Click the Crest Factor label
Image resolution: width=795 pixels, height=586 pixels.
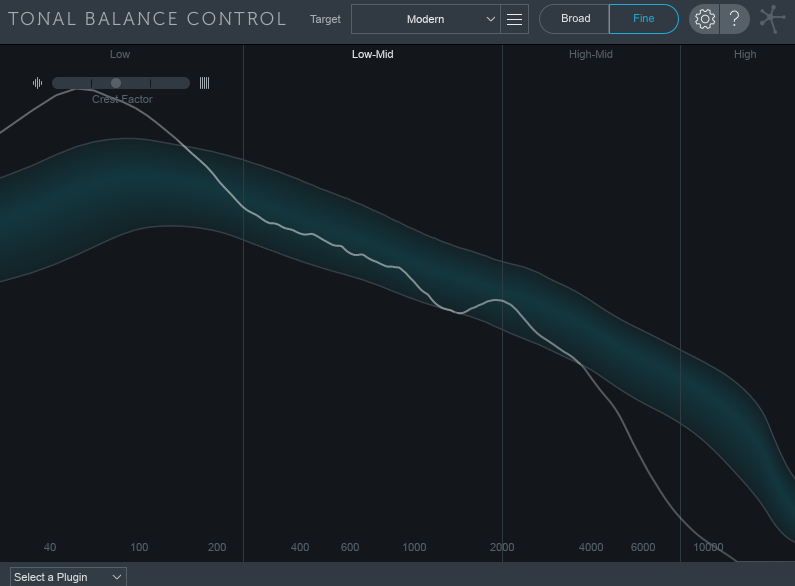(122, 99)
